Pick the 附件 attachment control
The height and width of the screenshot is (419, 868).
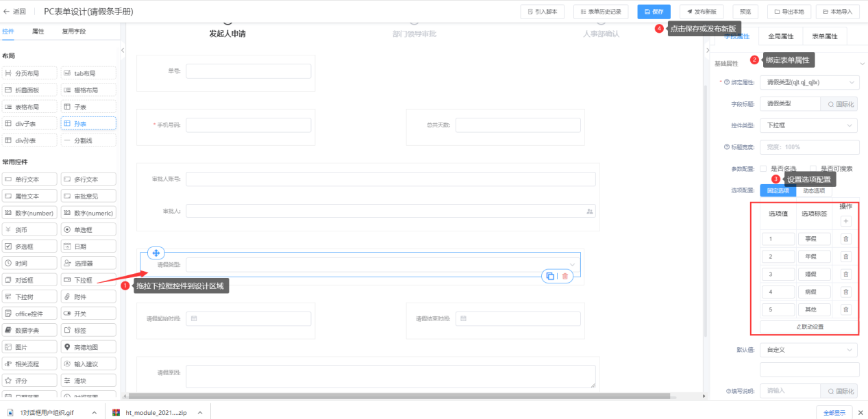[x=88, y=296]
